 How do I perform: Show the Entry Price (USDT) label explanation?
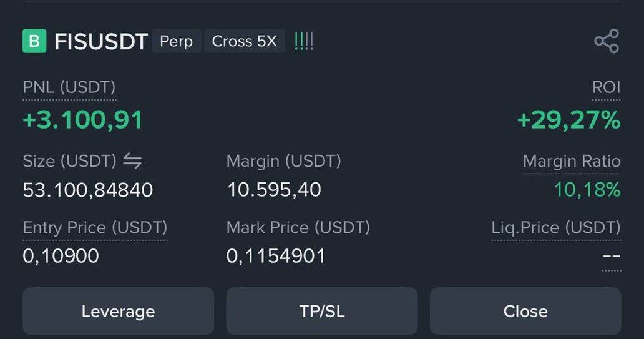point(95,228)
